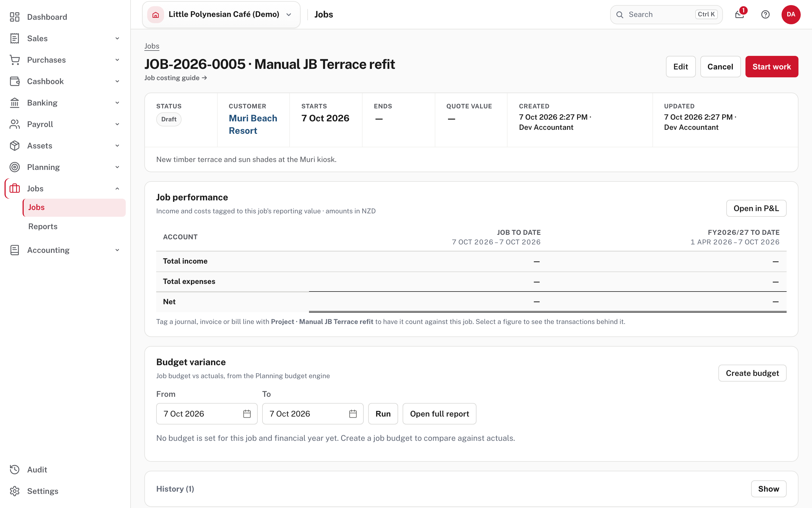Open the DA user avatar

coord(791,14)
